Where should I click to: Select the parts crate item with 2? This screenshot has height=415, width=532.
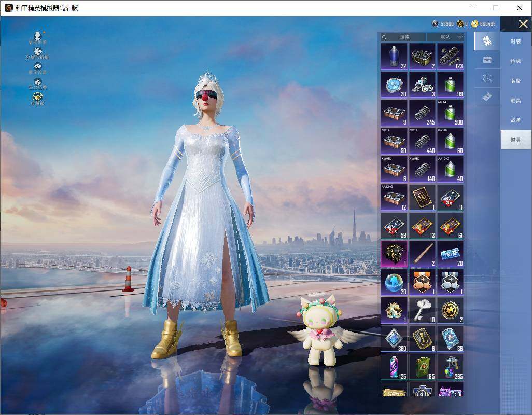point(422,57)
